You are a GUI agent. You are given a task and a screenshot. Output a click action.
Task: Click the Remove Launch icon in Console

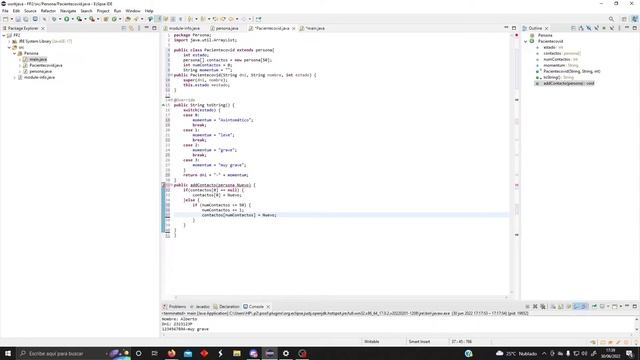click(535, 306)
